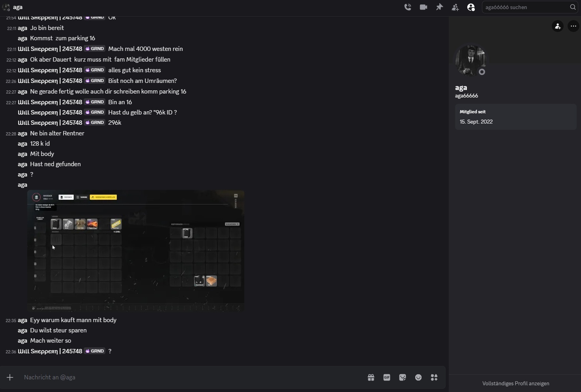Open the apps launcher icon
Image resolution: width=581 pixels, height=392 pixels.
(x=434, y=378)
